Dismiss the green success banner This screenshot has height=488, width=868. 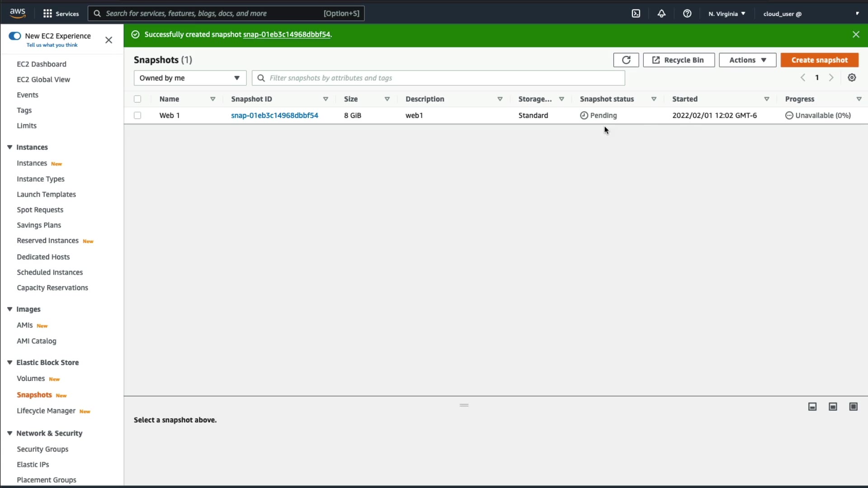855,34
